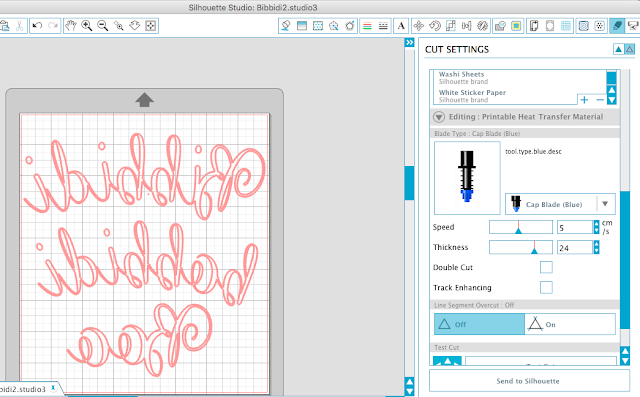Open the Fill Color paint bucket panel

286,26
